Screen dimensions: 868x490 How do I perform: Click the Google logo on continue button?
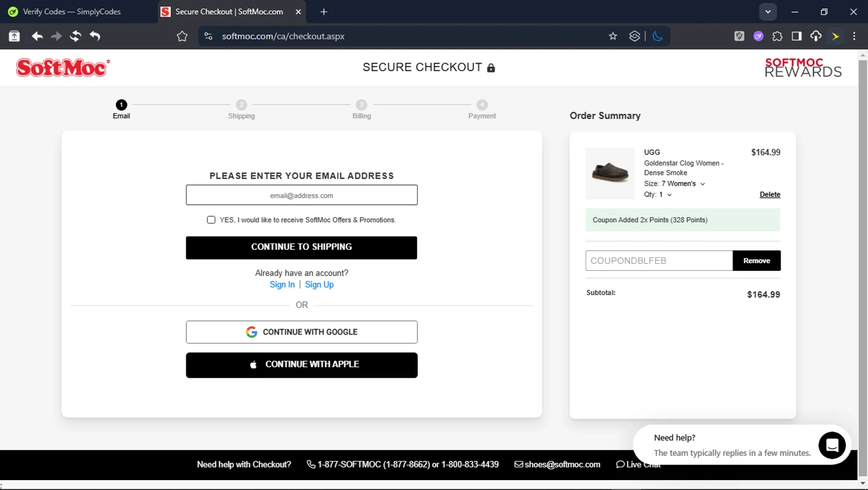[x=251, y=332]
